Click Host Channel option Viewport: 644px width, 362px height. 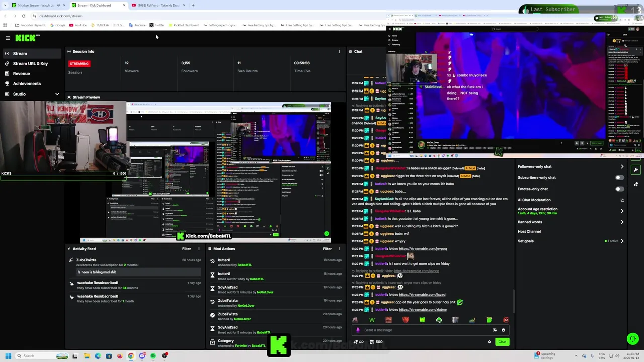pyautogui.click(x=529, y=232)
